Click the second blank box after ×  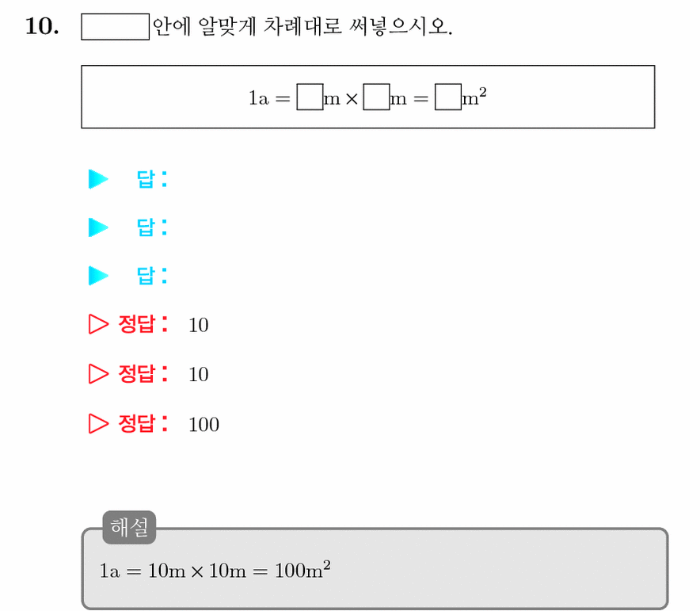[x=376, y=97]
